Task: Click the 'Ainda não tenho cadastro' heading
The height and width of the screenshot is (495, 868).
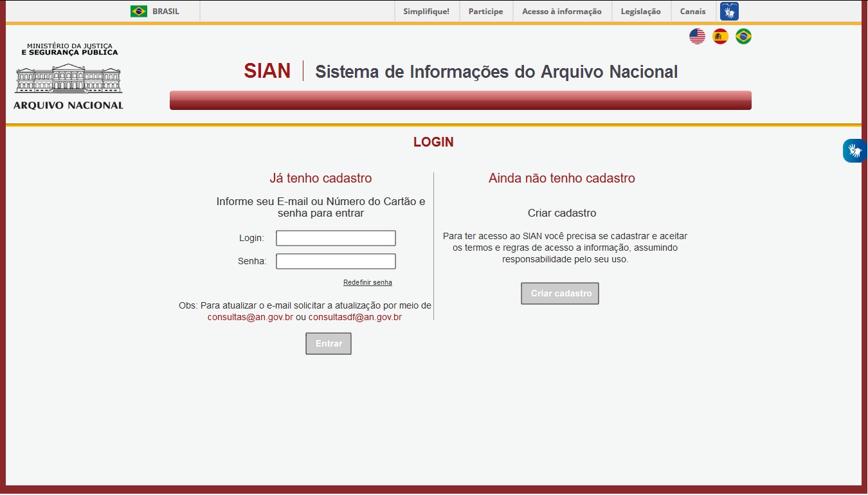Action: [x=562, y=179]
